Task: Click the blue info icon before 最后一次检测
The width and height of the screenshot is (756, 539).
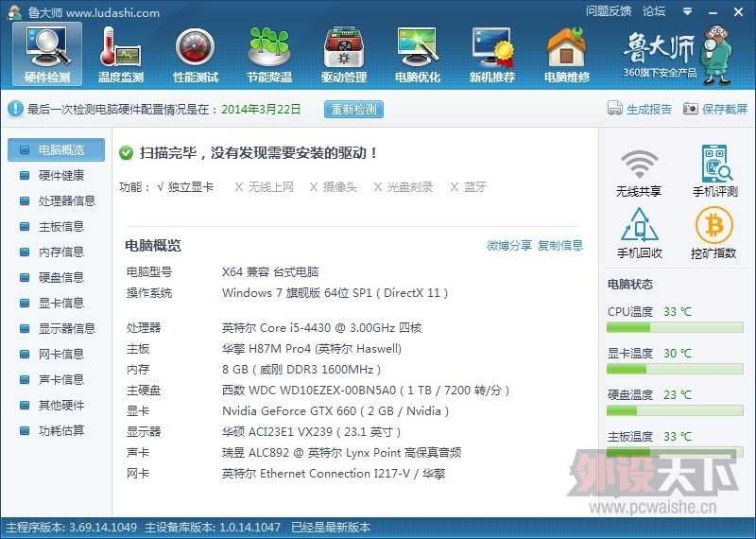Action: (x=15, y=109)
